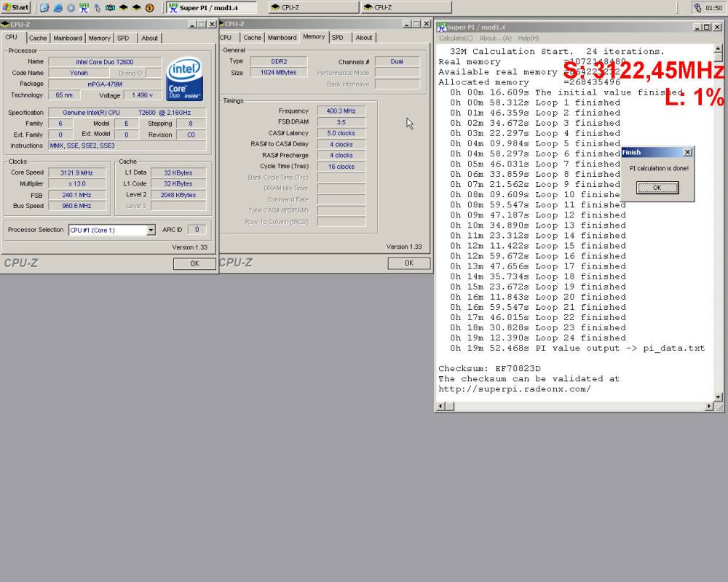The image size is (728, 582).
Task: Click the Yonah code name value
Action: tap(79, 73)
